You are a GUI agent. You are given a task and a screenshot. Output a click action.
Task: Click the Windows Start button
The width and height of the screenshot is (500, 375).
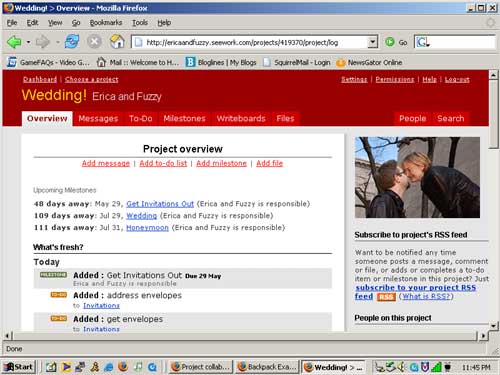click(19, 367)
